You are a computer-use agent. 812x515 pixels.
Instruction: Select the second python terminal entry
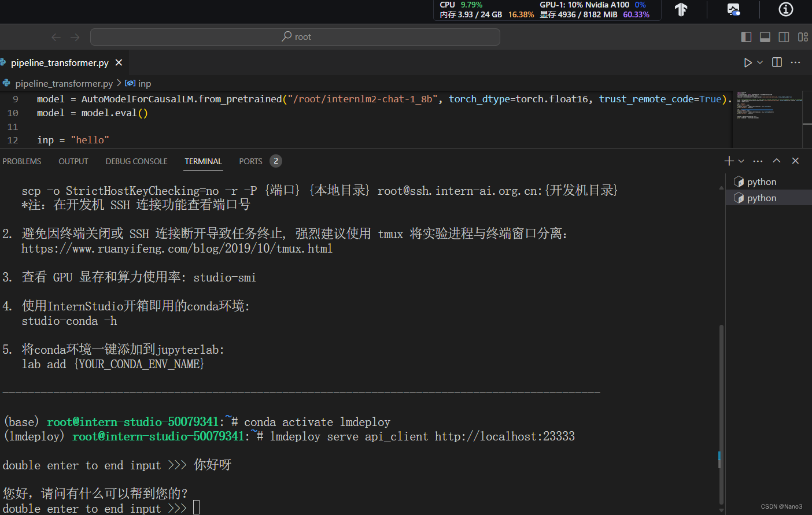coord(769,198)
